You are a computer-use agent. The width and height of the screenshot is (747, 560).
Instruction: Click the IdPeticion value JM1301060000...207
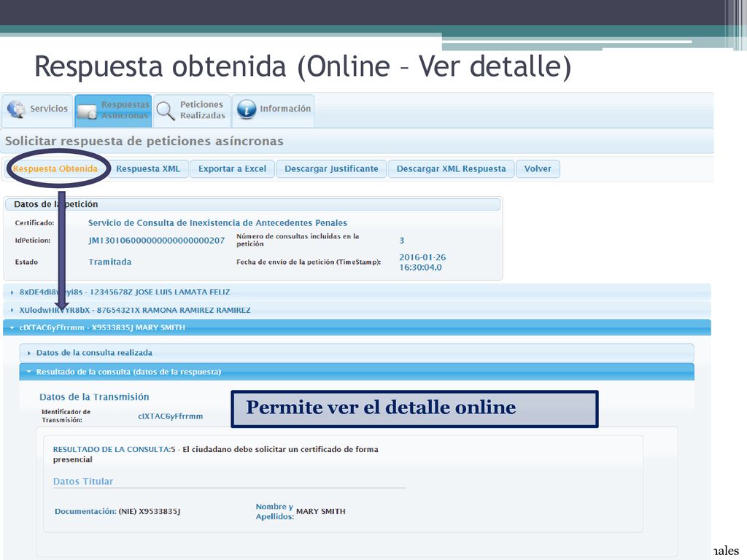click(157, 241)
